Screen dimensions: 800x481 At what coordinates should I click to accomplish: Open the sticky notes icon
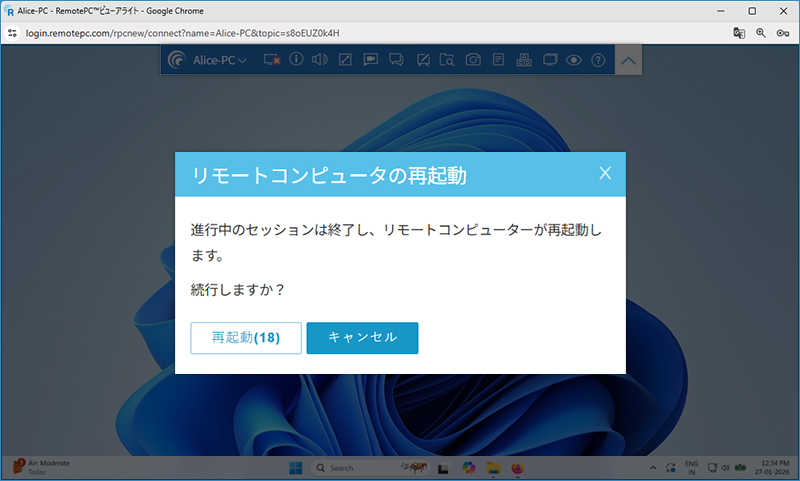(498, 60)
